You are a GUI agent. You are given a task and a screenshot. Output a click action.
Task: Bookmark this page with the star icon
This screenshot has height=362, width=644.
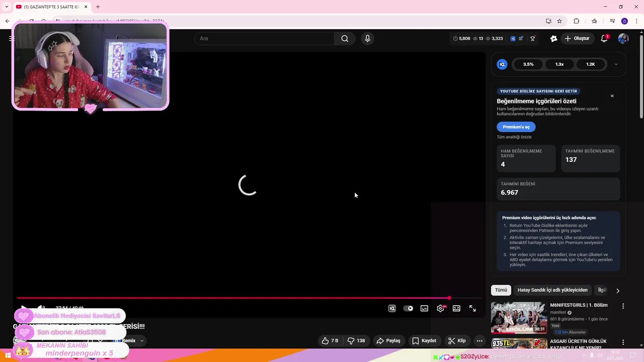pyautogui.click(x=559, y=21)
